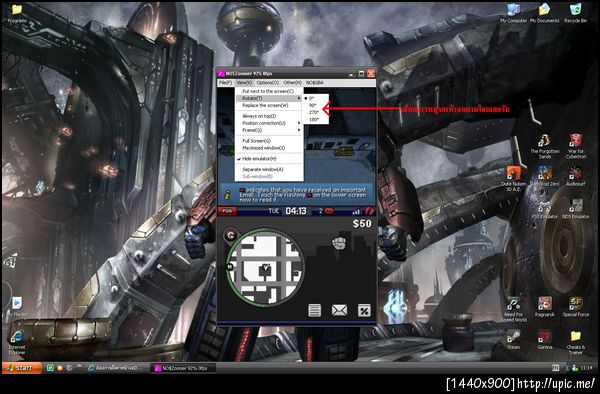Screen dimensions: 600x394
Task: Open the Options(O) menu
Action: (267, 83)
